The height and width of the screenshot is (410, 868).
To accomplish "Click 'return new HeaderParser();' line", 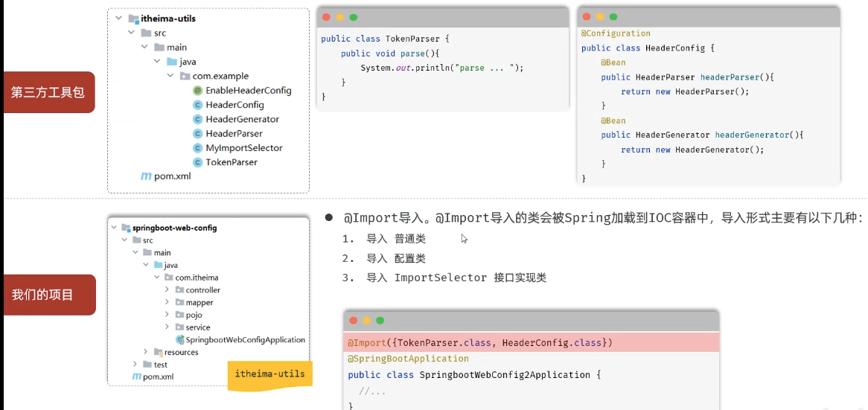I will pyautogui.click(x=685, y=92).
